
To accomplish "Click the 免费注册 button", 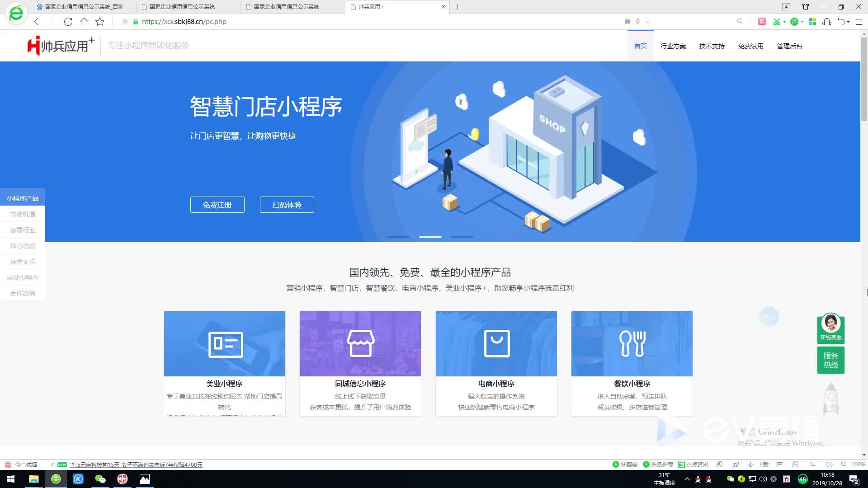I will click(x=217, y=205).
